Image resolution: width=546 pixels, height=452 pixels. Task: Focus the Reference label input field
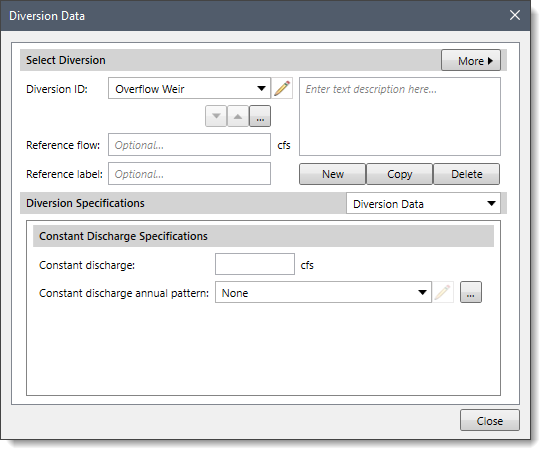189,173
